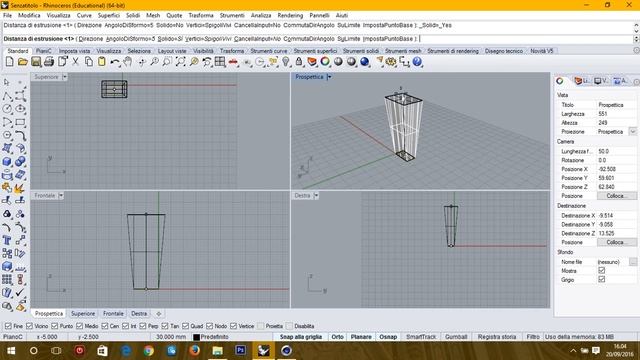Open the Trasforma menu

pyautogui.click(x=201, y=15)
